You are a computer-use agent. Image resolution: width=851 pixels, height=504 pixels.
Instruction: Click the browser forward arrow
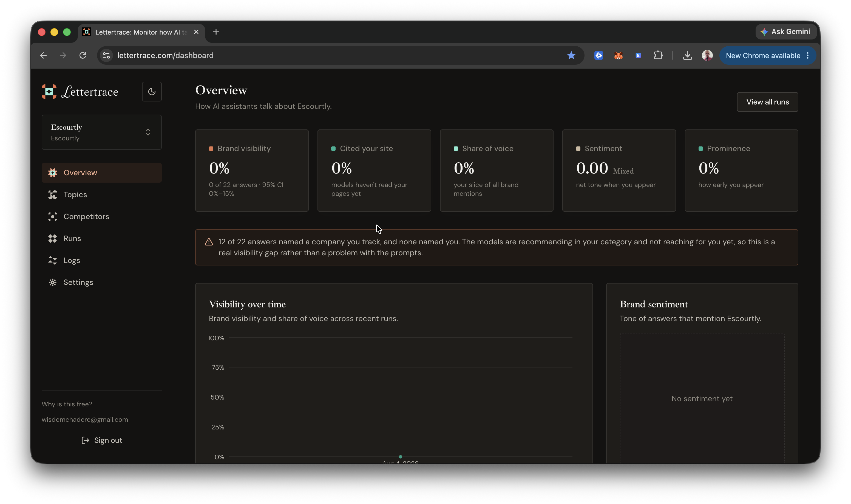point(63,55)
